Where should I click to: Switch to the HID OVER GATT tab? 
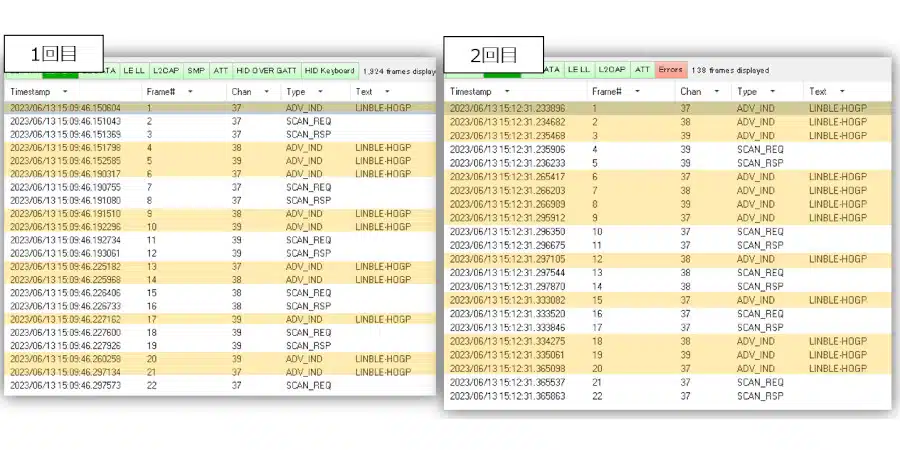[266, 71]
